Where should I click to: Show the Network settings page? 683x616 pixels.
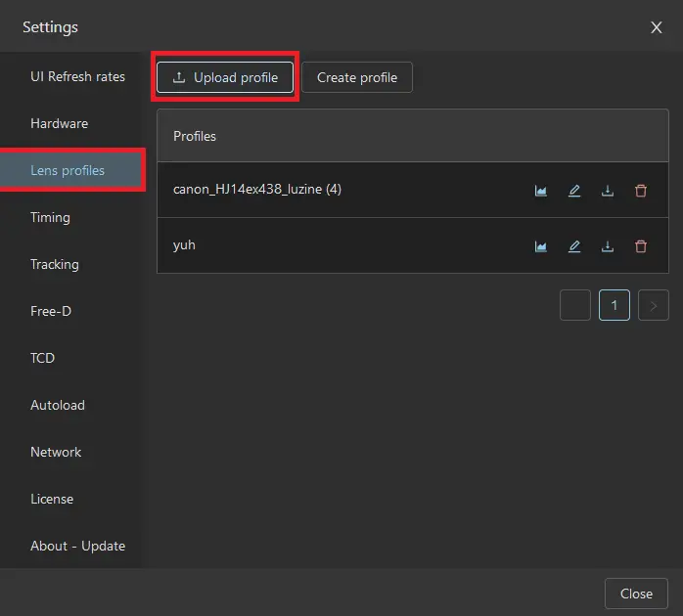tap(56, 452)
